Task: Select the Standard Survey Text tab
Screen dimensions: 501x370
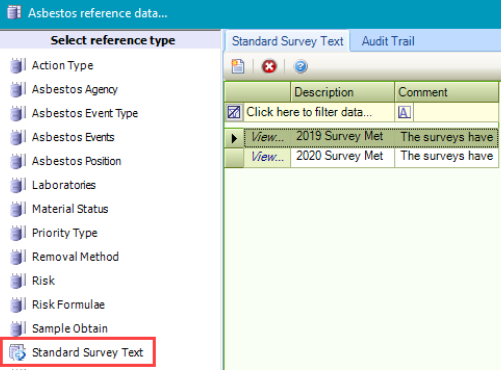Action: [287, 41]
